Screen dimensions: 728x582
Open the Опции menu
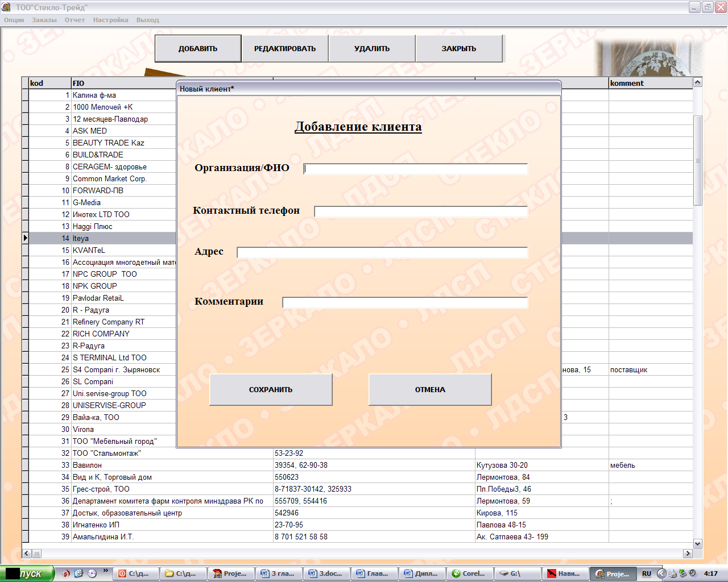click(x=14, y=20)
